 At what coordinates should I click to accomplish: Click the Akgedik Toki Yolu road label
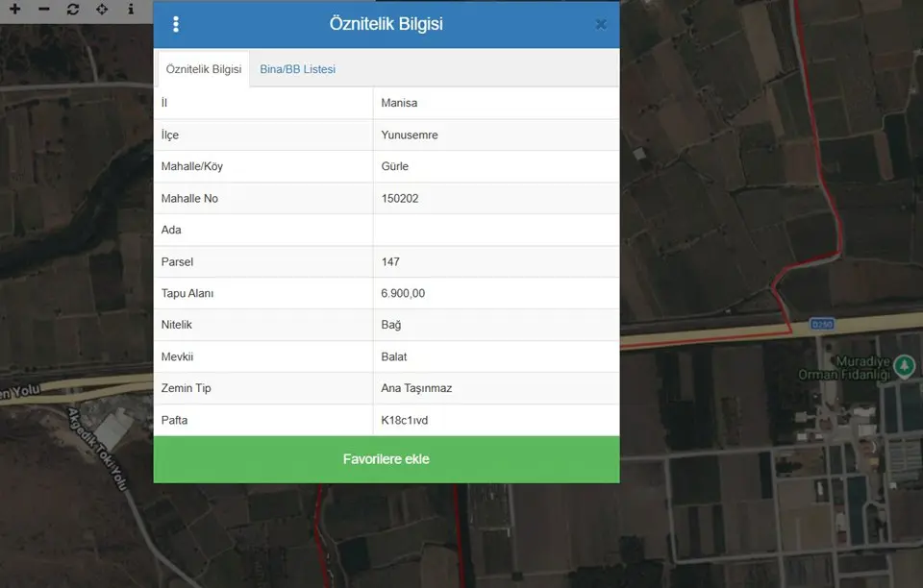[98, 448]
